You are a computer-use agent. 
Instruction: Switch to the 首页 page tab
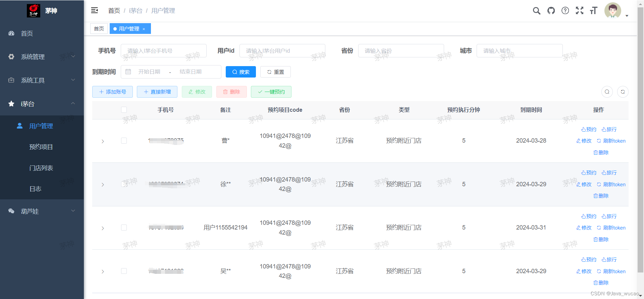point(99,29)
